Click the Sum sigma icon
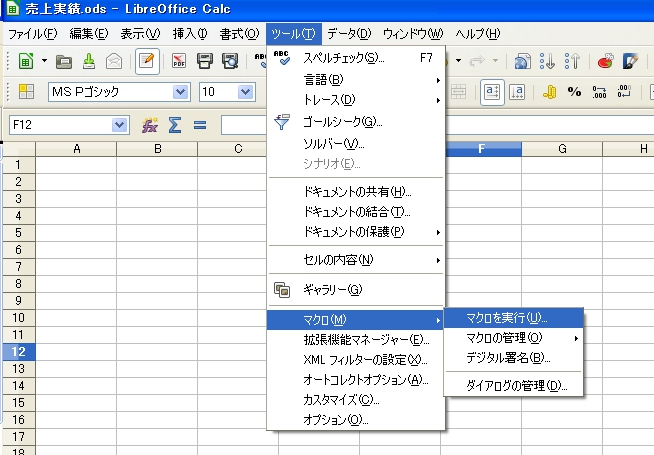This screenshot has width=654, height=455. 175,125
